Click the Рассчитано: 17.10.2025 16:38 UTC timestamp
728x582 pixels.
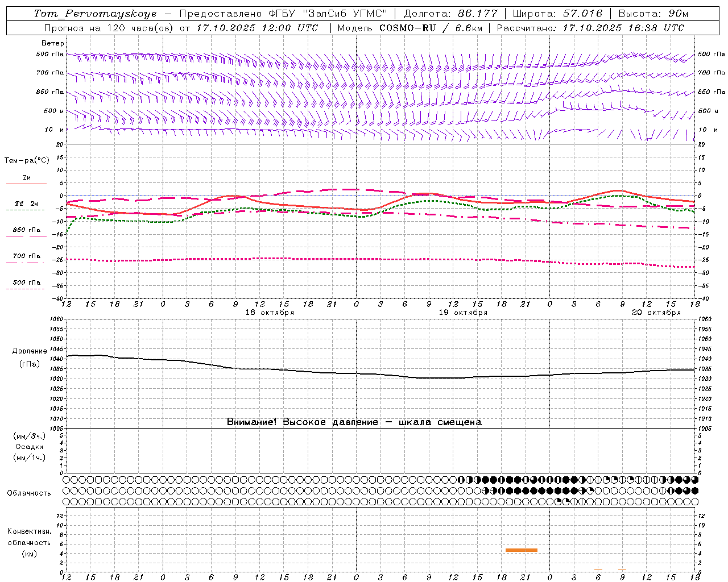590,28
